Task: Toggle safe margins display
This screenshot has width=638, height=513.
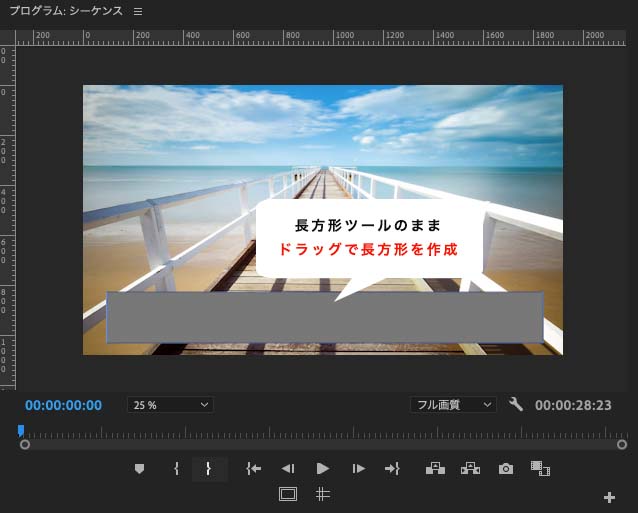Action: [x=288, y=494]
